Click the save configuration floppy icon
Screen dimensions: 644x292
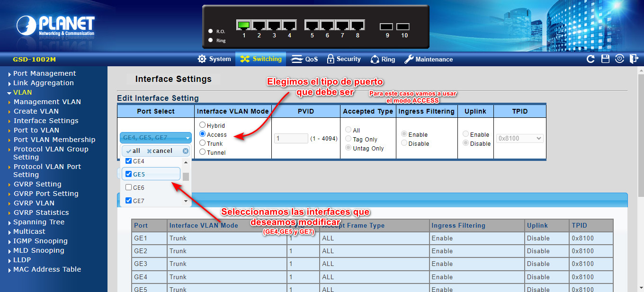605,59
